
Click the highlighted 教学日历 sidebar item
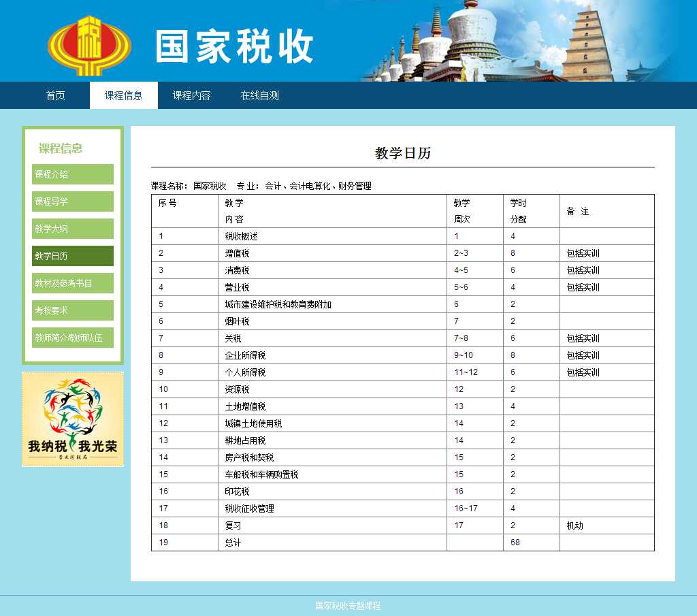click(73, 256)
